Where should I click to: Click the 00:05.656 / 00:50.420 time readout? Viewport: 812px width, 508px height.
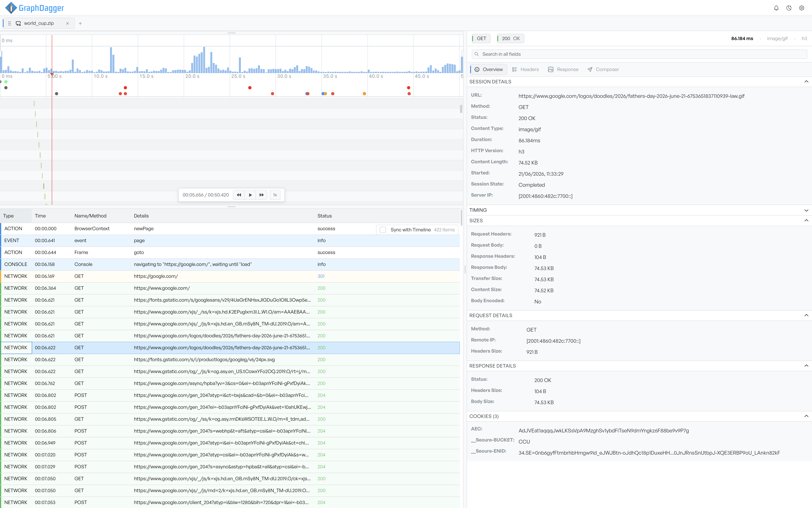(x=206, y=195)
